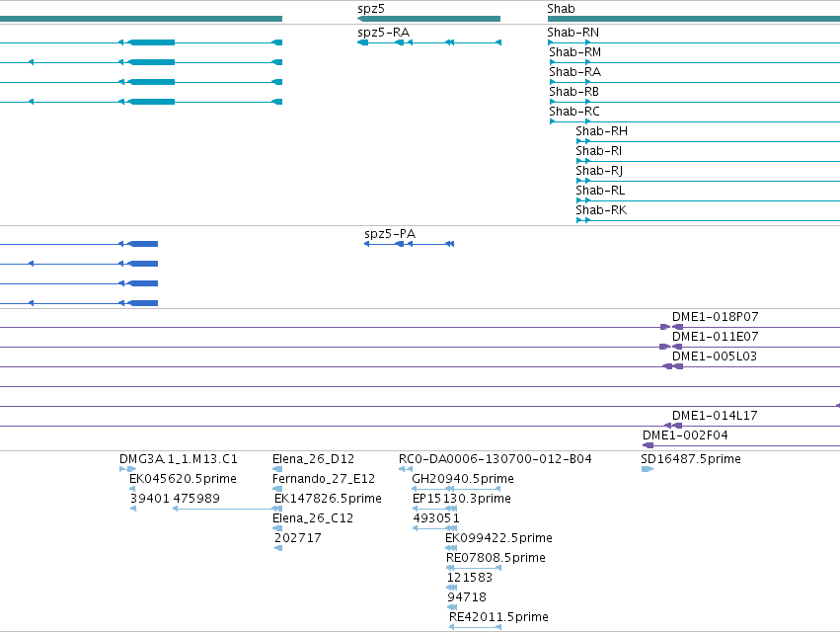Click the Shab-RM transcript label
This screenshot has height=632, width=840.
pyautogui.click(x=574, y=52)
